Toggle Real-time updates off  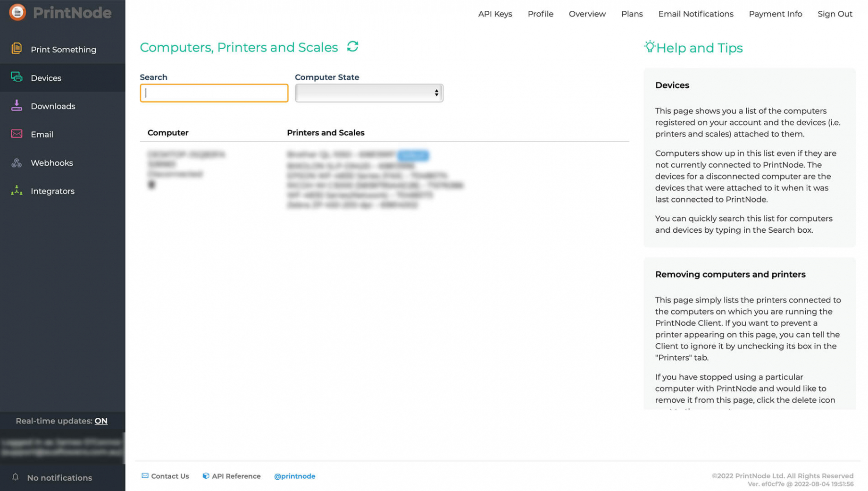coord(101,421)
